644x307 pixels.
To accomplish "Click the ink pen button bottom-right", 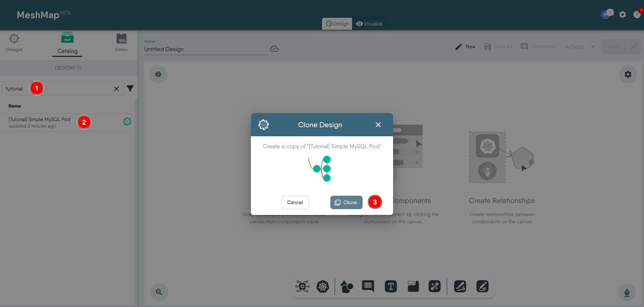I will pyautogui.click(x=627, y=292).
